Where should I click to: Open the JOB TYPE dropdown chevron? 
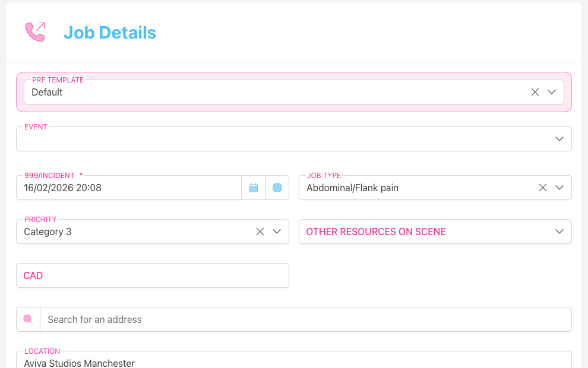tap(559, 187)
